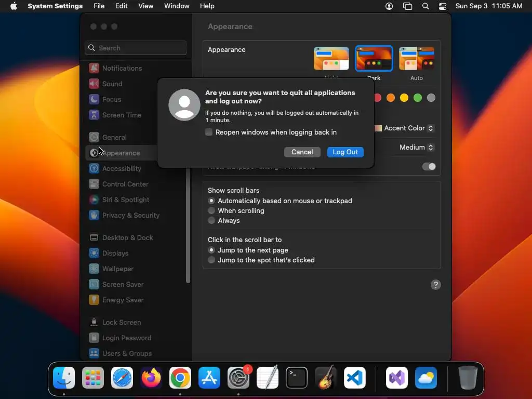Open the Window menu
The image size is (532, 399).
(177, 6)
